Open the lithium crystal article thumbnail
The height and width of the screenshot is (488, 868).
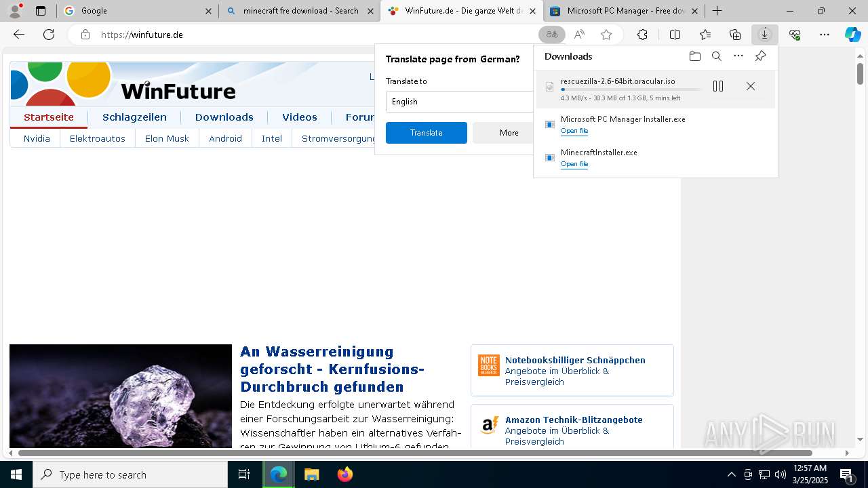pos(121,396)
